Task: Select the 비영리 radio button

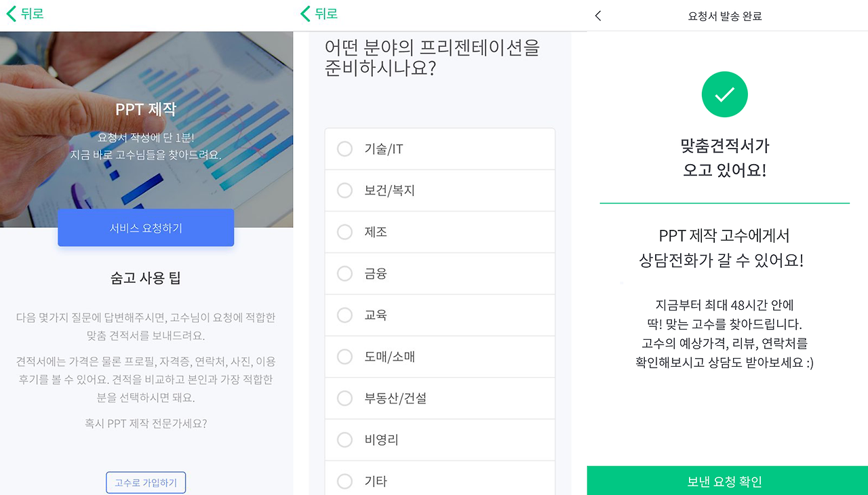Action: tap(344, 439)
